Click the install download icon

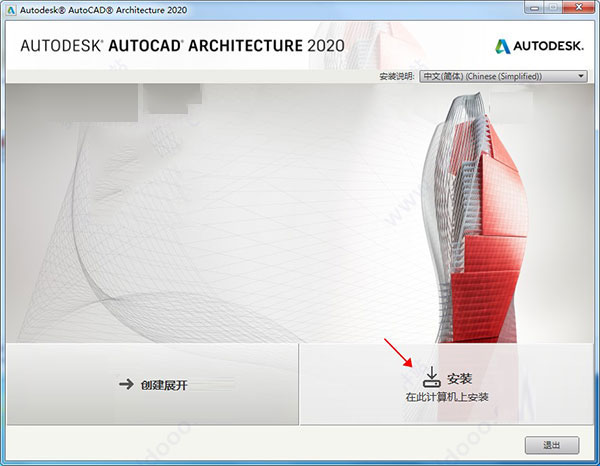point(431,376)
